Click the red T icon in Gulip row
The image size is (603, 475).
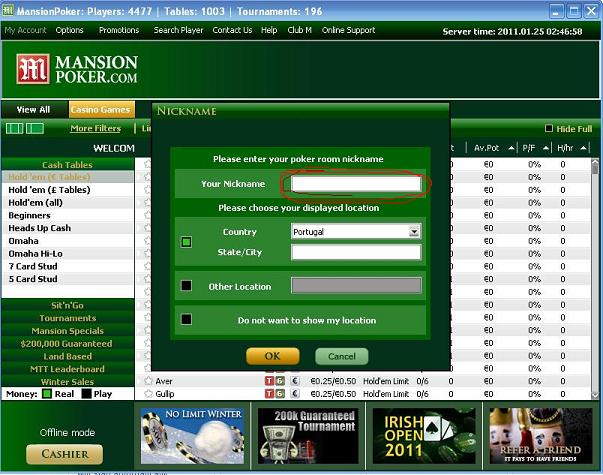pos(270,393)
